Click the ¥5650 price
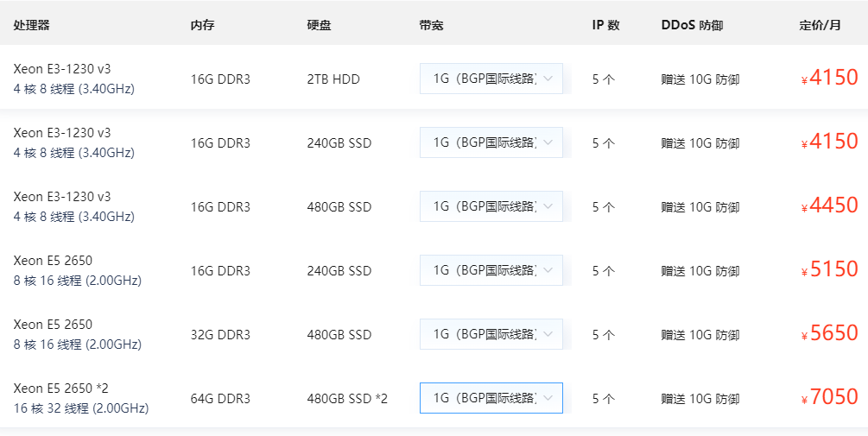The image size is (868, 436). coord(829,332)
